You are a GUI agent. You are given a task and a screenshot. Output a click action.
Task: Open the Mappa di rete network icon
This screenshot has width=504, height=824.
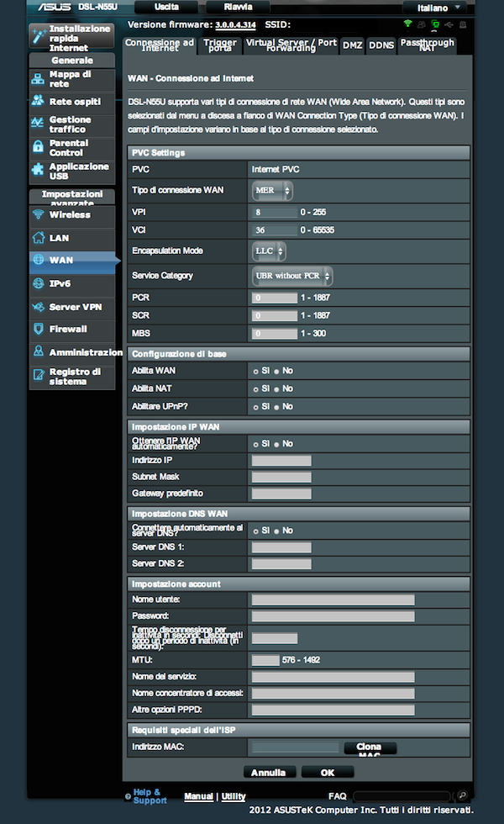38,79
